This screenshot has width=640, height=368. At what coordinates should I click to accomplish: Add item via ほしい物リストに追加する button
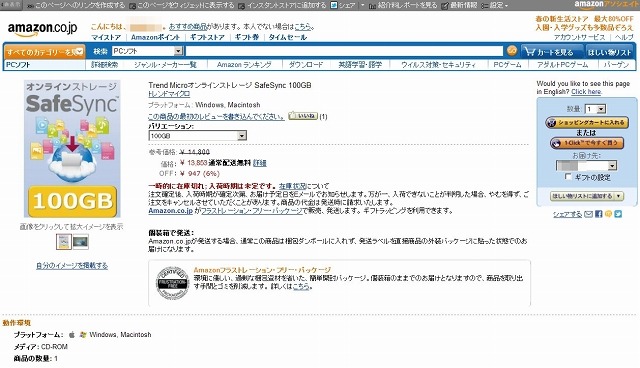582,196
